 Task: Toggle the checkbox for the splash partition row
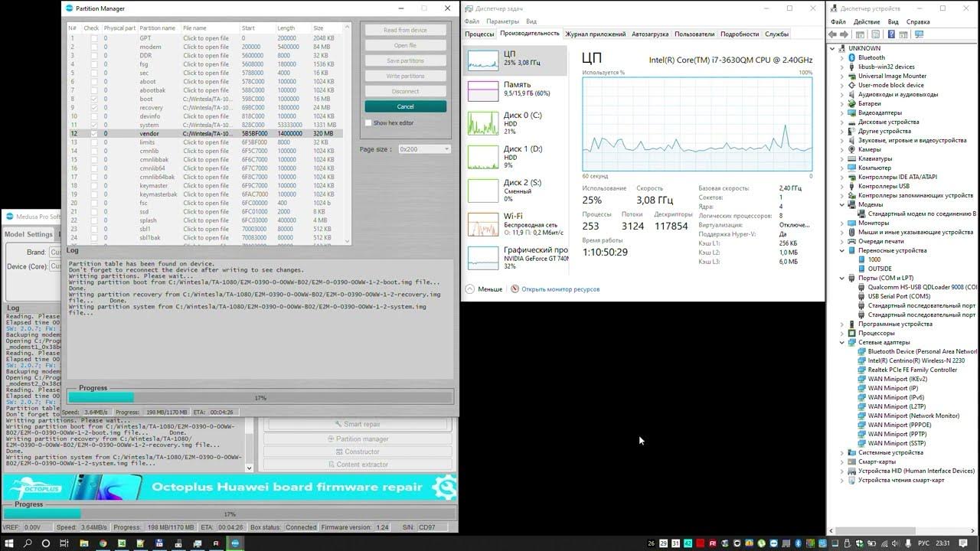[x=93, y=220]
